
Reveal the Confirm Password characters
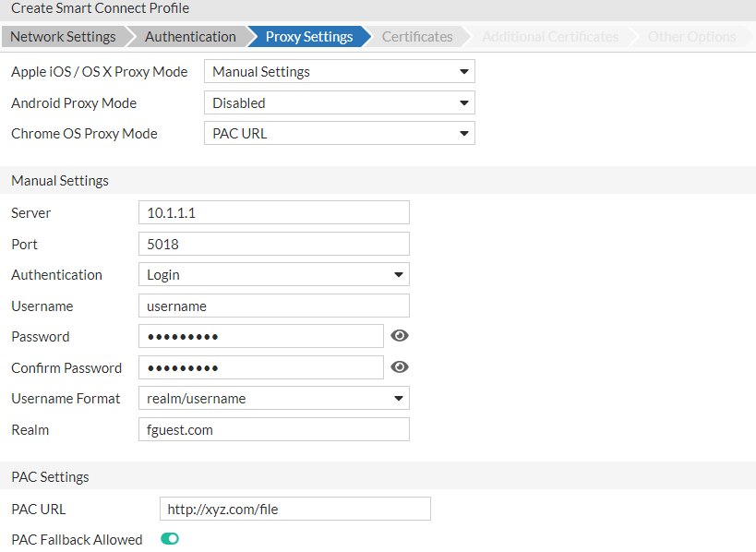tap(399, 367)
